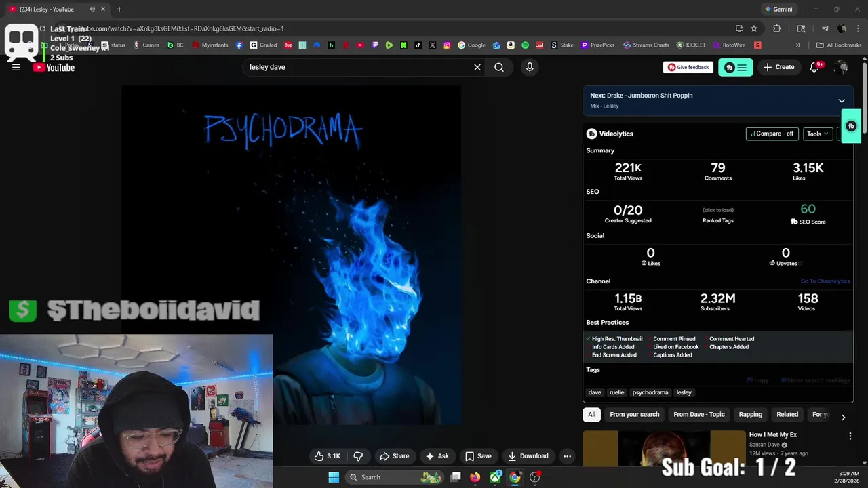
Task: Open the Xbox app from the taskbar
Action: click(x=496, y=477)
